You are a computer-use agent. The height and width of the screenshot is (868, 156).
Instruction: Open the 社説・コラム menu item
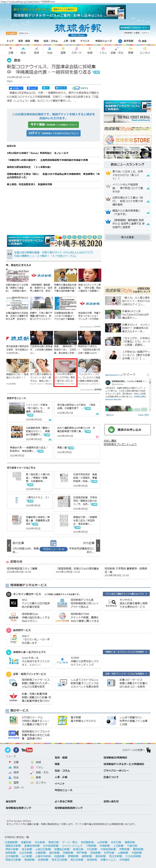point(50,41)
